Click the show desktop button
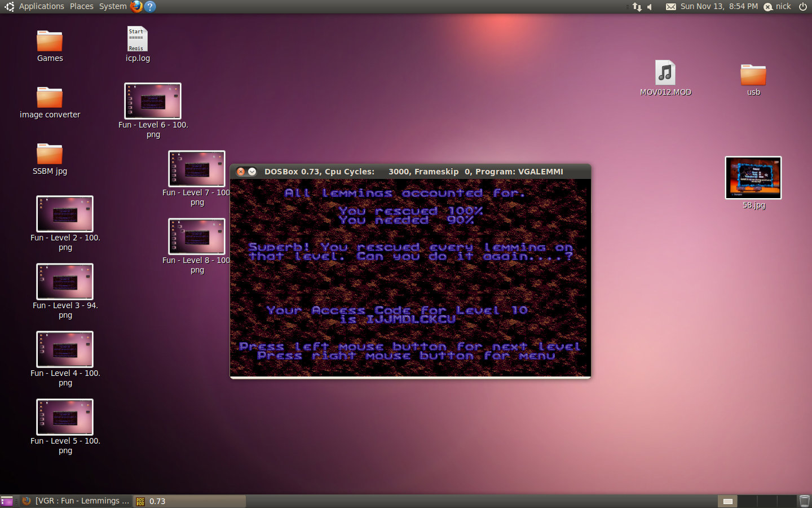 click(x=7, y=501)
